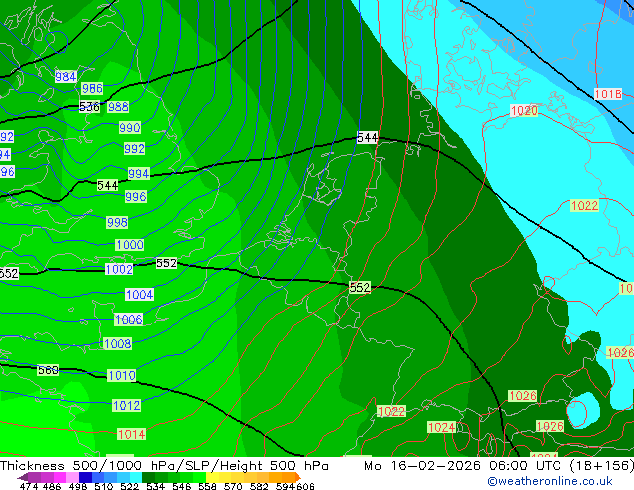
Task: Click the 1012 blue isobar label
Action: (x=126, y=406)
